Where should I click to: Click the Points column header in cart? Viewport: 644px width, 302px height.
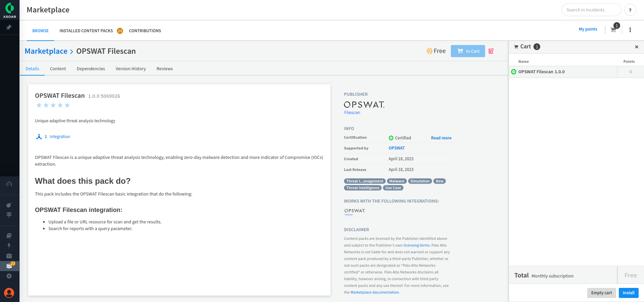[x=629, y=61]
